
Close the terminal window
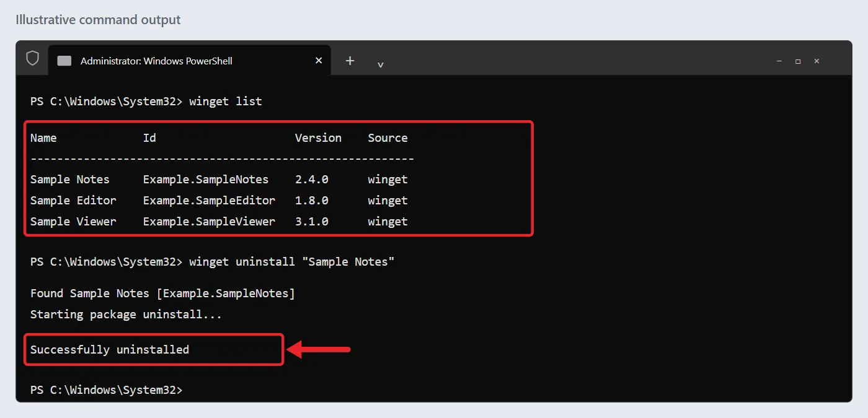pyautogui.click(x=817, y=61)
